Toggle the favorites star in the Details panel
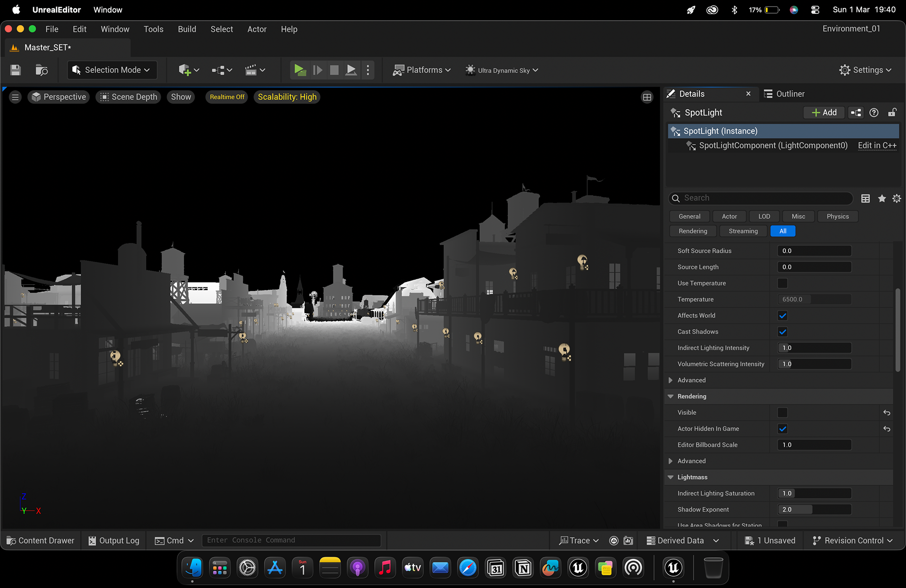This screenshot has height=588, width=906. pyautogui.click(x=881, y=199)
